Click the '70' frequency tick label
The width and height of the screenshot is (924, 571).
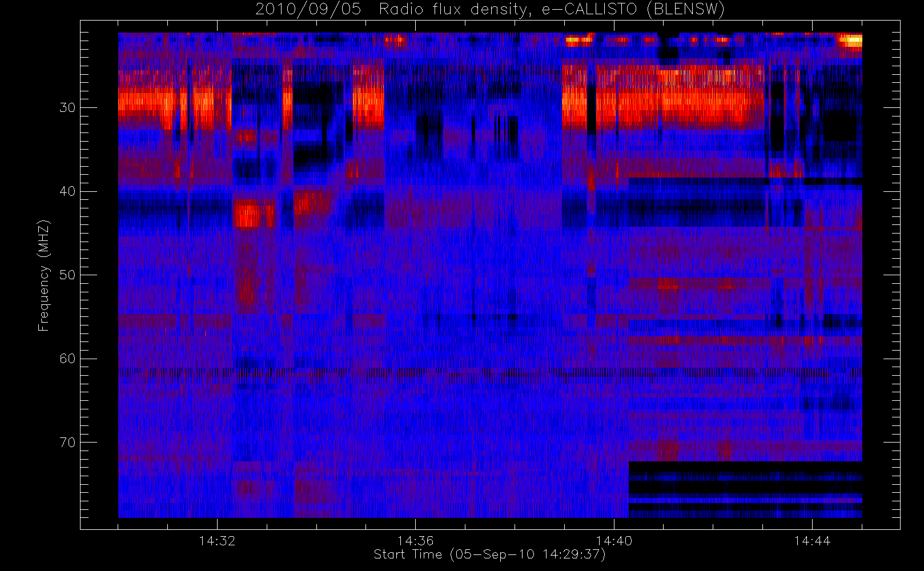[67, 443]
